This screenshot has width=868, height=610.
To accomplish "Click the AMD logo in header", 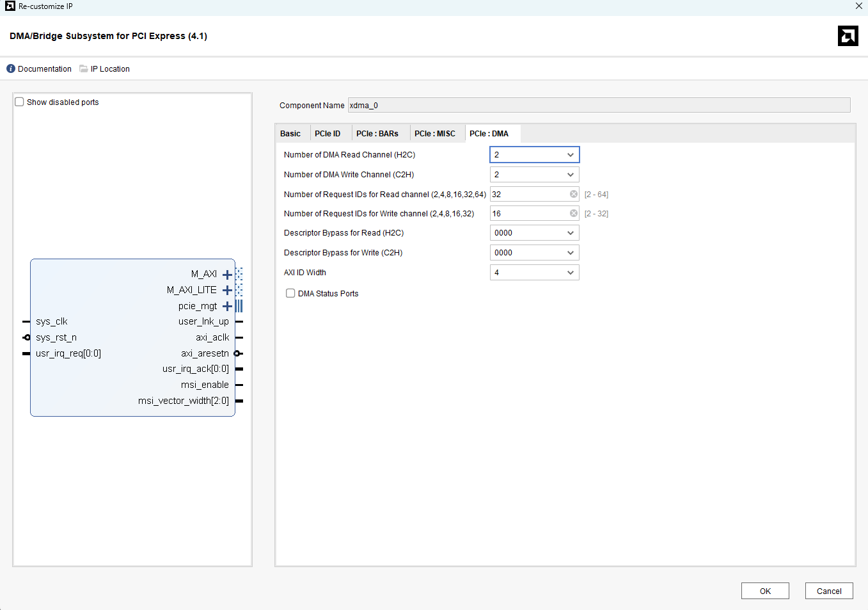I will [x=848, y=36].
